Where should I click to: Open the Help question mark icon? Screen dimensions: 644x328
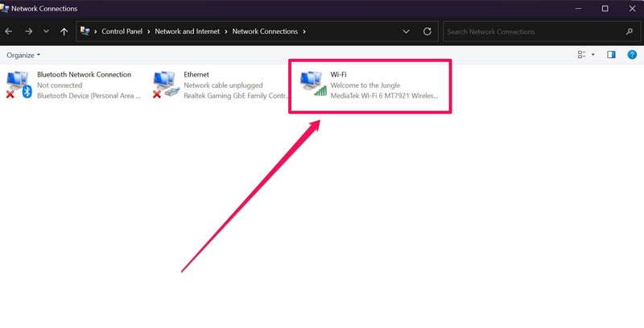point(632,55)
